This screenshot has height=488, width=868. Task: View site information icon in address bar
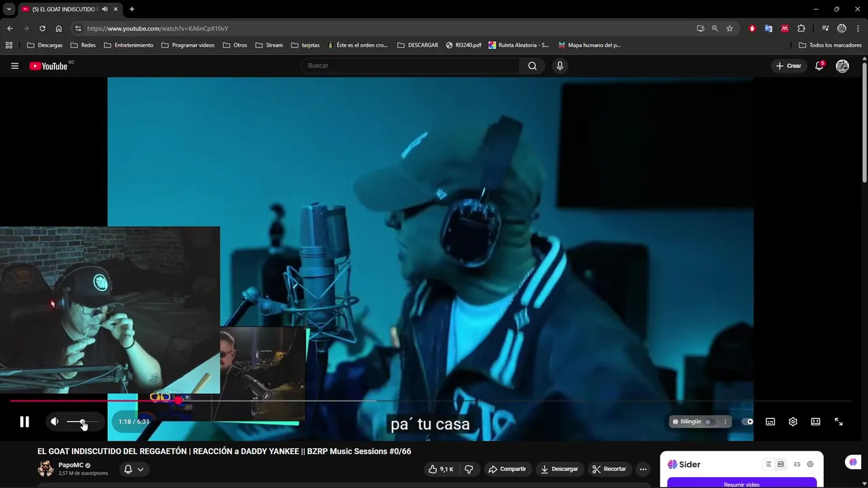(78, 28)
